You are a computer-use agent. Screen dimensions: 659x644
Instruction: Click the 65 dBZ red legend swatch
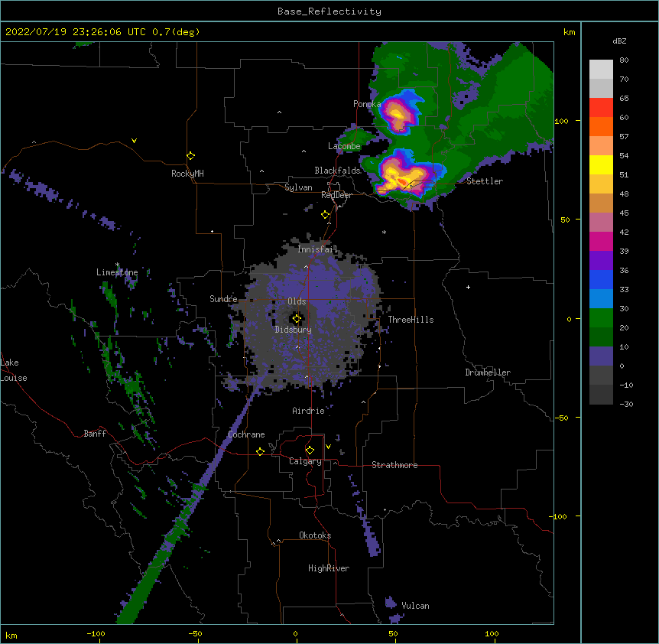coord(601,108)
